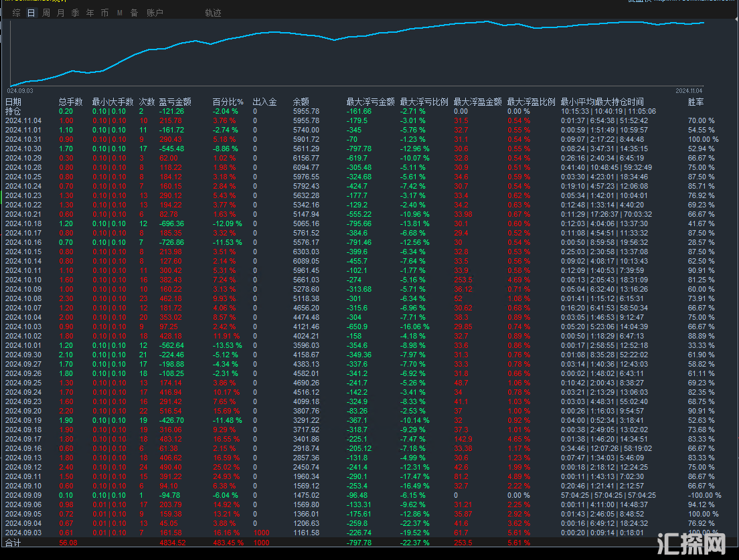
Task: Click the 日期 column header
Action: pyautogui.click(x=13, y=102)
